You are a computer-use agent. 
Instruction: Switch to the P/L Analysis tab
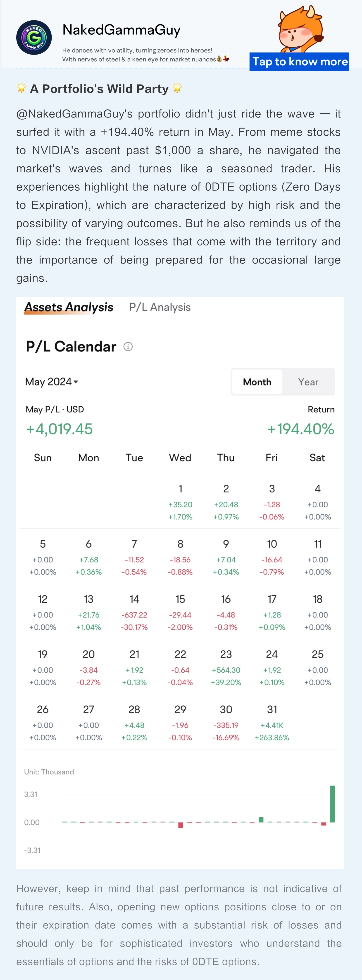pos(160,307)
